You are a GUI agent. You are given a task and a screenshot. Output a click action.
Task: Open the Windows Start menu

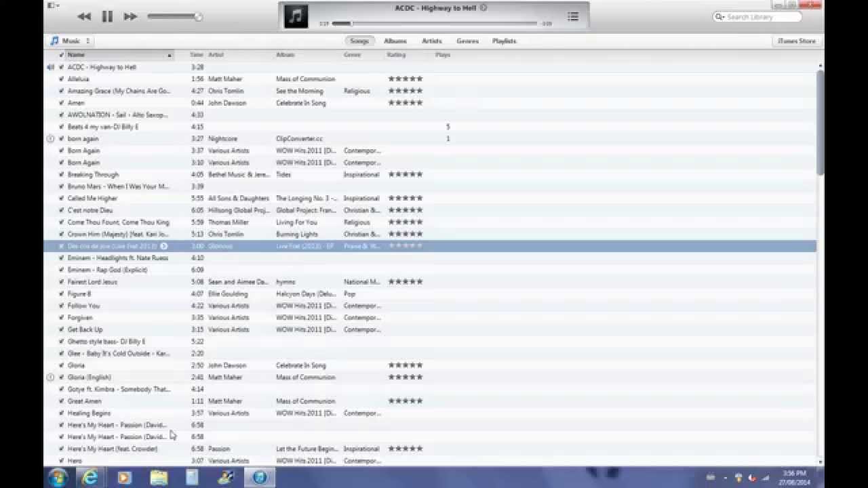(58, 477)
